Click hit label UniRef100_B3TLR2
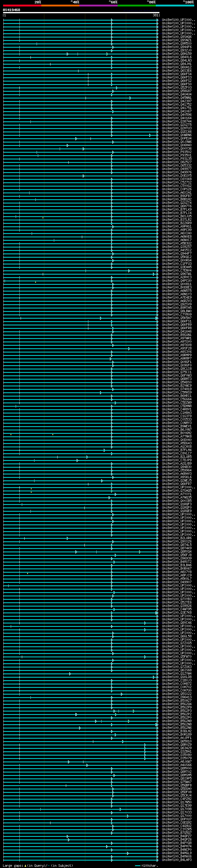The width and height of the screenshot is (197, 868). (176, 220)
